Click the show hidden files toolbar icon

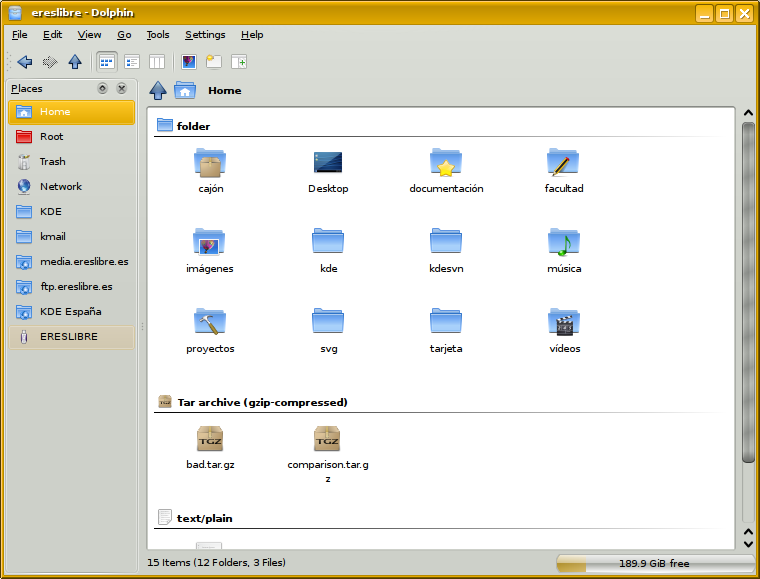[x=214, y=62]
